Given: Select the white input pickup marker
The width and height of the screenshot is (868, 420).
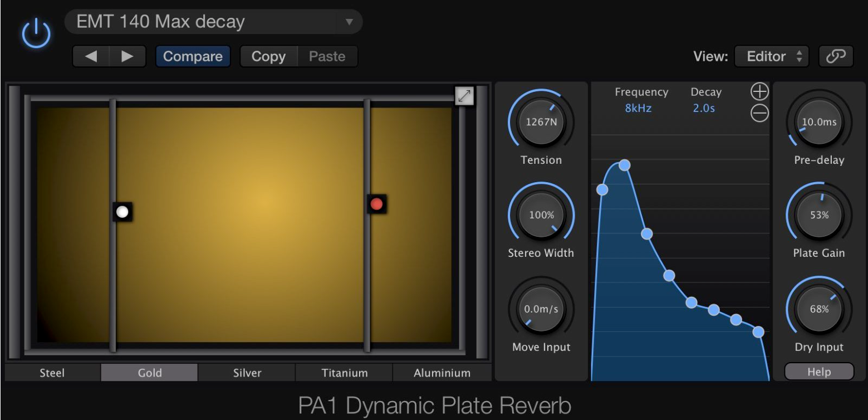Looking at the screenshot, I should (x=122, y=212).
